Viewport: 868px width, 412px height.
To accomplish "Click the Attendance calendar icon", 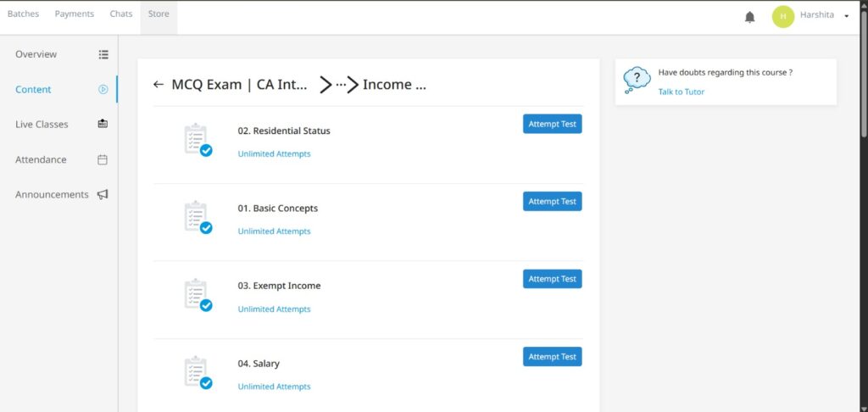I will 103,159.
